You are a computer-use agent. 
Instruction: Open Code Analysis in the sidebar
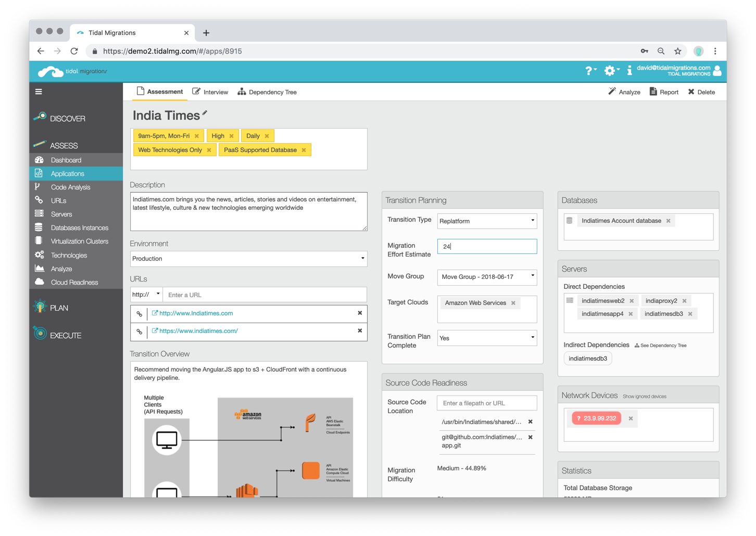click(70, 187)
